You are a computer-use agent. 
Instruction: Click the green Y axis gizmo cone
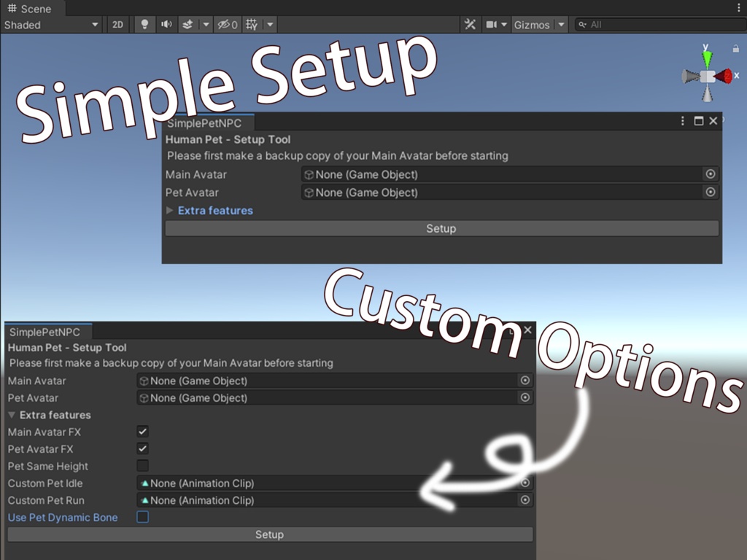(x=708, y=58)
